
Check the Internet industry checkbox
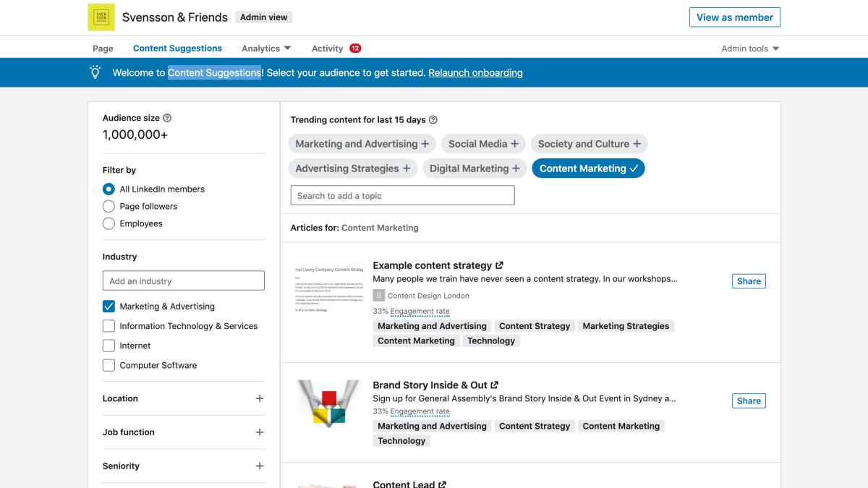tap(109, 346)
